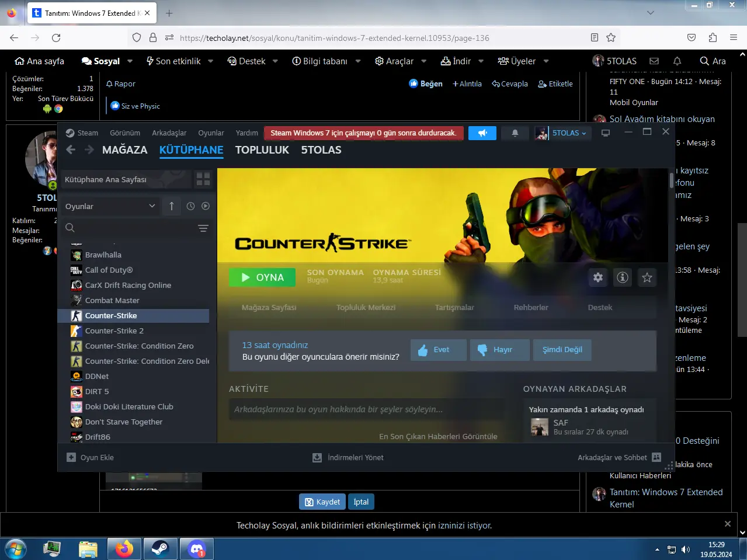747x560 pixels.
Task: Open the Tartışmalar game tab
Action: coord(454,307)
